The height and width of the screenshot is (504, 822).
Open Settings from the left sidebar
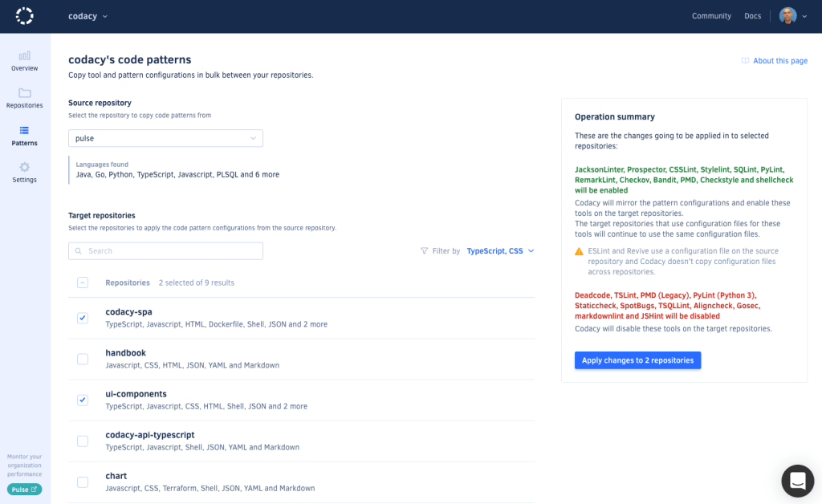pos(24,170)
